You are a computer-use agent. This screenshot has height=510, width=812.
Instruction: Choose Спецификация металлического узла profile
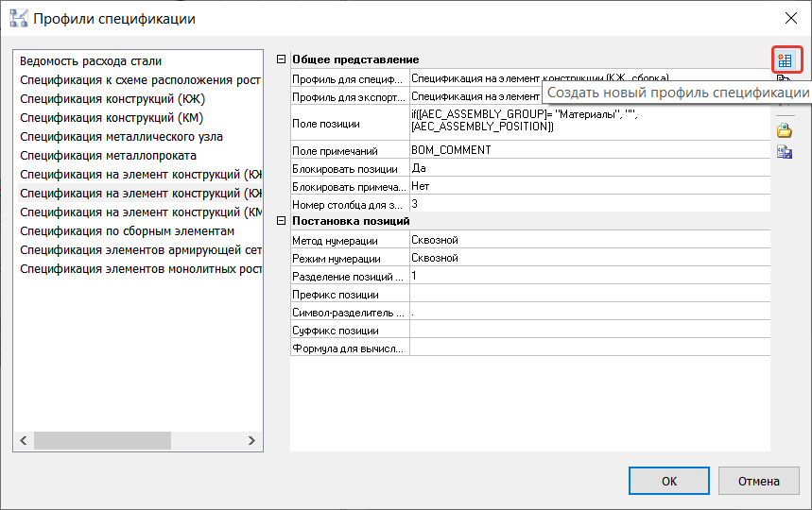pos(121,137)
